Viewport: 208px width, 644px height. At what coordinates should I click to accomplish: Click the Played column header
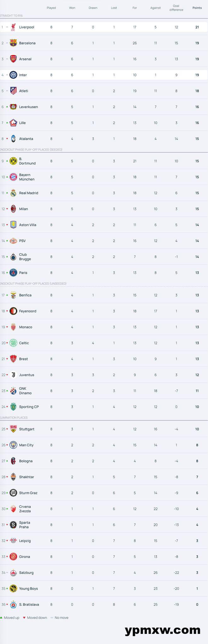(51, 8)
